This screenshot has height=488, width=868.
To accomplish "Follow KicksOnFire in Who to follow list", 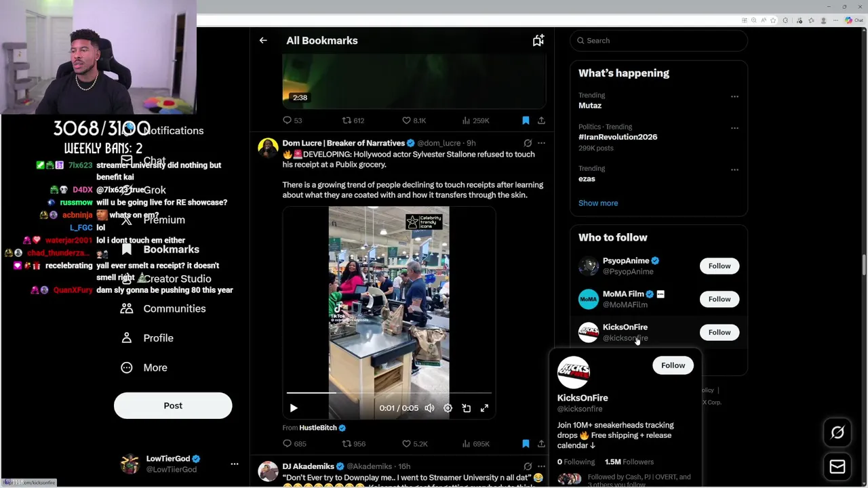I will [719, 332].
